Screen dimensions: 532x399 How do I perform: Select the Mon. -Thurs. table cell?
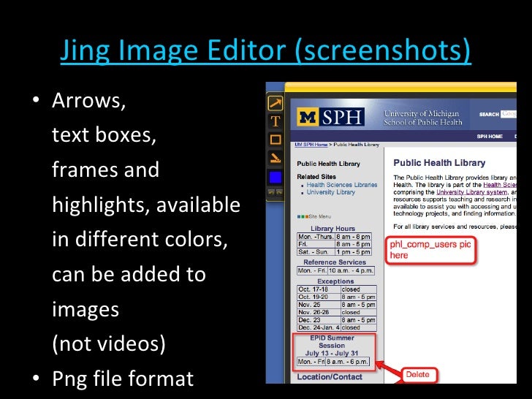coord(316,237)
